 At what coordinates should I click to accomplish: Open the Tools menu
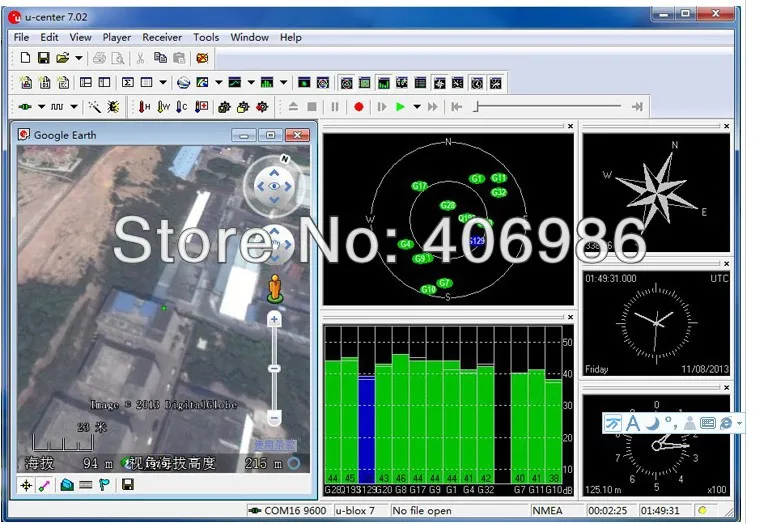coord(206,37)
